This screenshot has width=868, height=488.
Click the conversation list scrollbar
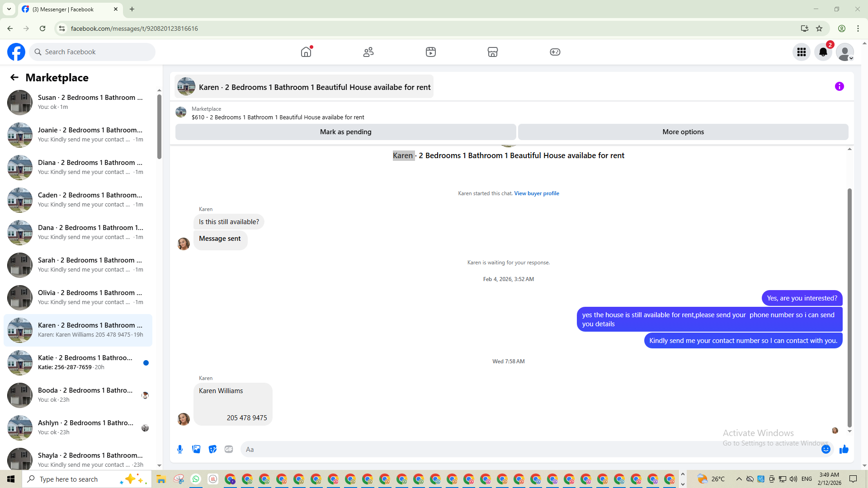tap(159, 127)
